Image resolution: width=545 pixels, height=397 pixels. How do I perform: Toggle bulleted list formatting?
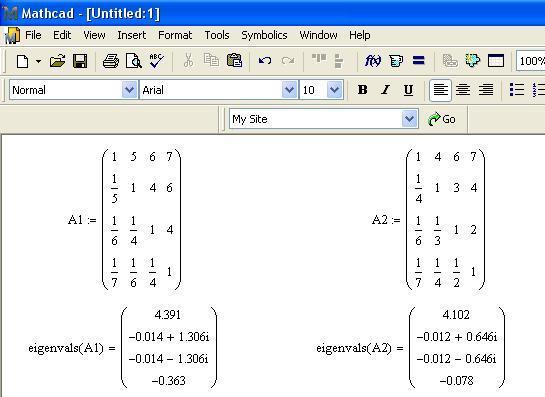pyautogui.click(x=517, y=90)
